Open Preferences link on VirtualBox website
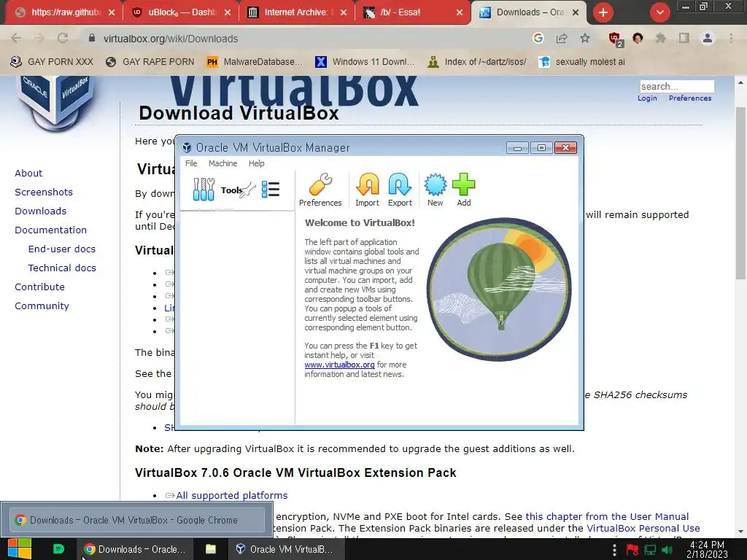 tap(690, 98)
